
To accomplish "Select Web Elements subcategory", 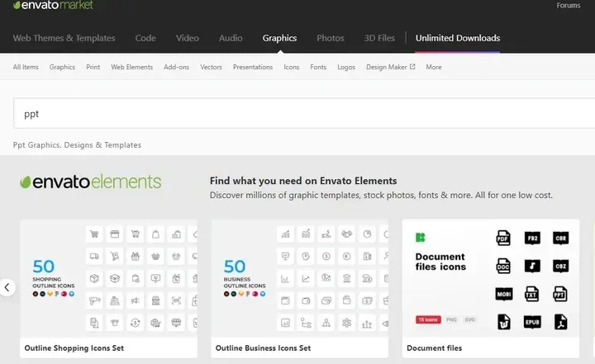I will tap(131, 67).
